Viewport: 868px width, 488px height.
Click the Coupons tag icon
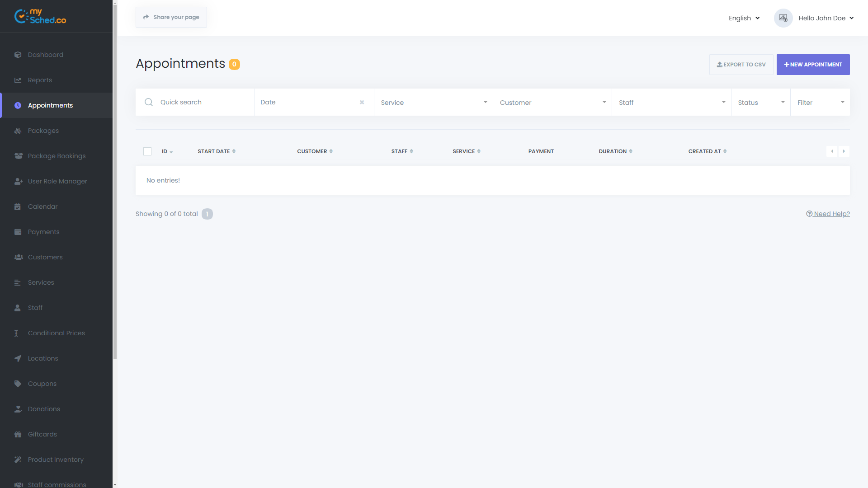pyautogui.click(x=18, y=384)
